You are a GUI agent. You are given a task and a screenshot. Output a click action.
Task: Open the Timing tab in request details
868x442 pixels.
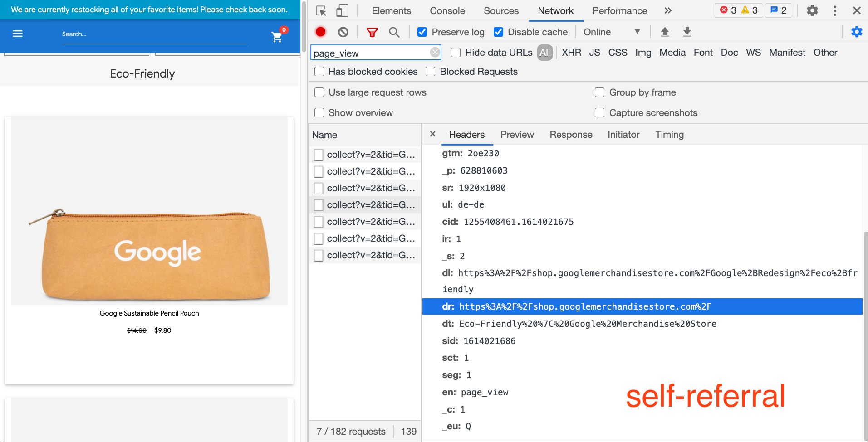669,135
